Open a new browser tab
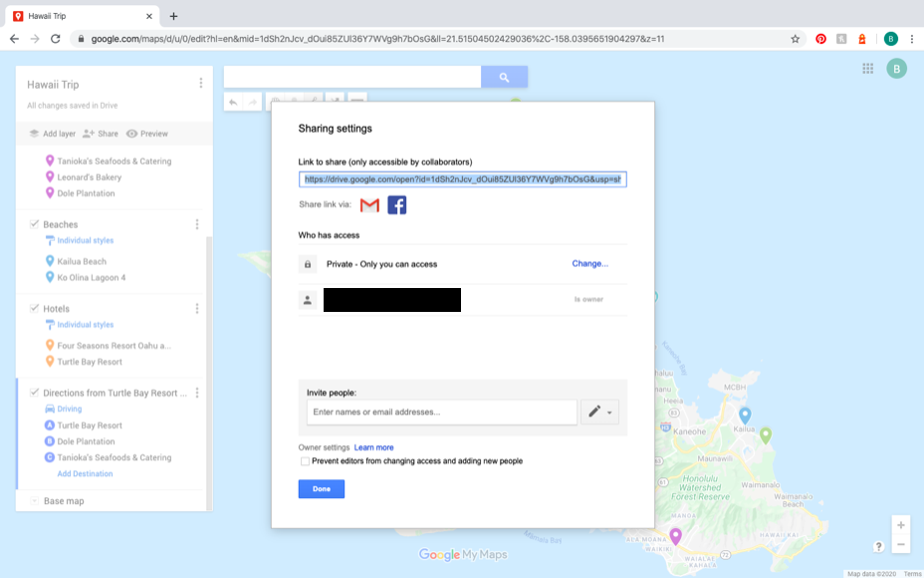This screenshot has width=924, height=578. click(x=173, y=17)
